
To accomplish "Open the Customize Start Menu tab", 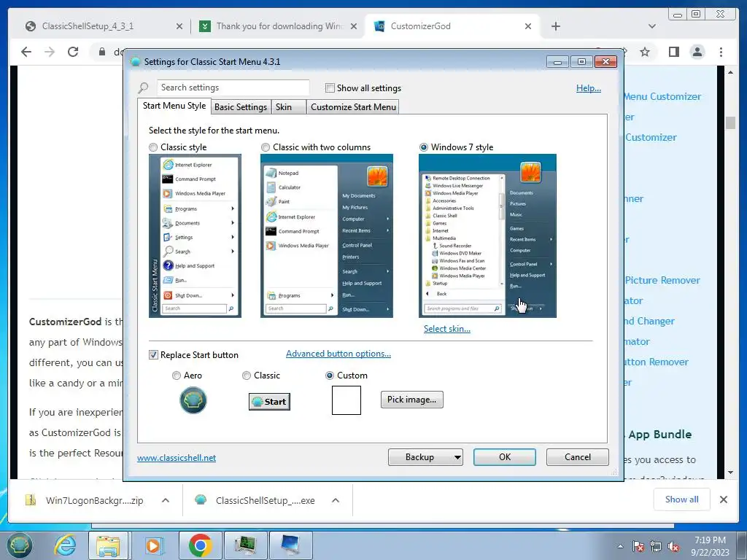I will click(353, 106).
